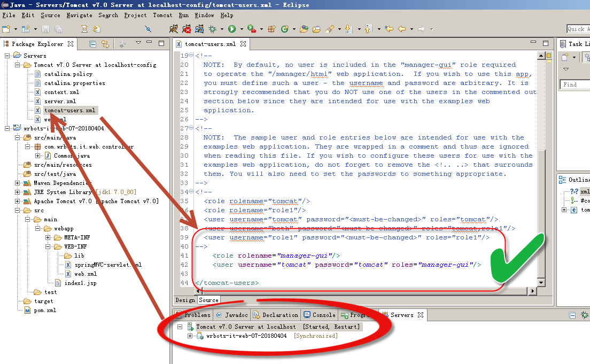Viewport: 590px width, 364px height.
Task: Click the editor horizontal scroll right arrow
Action: tap(532, 291)
